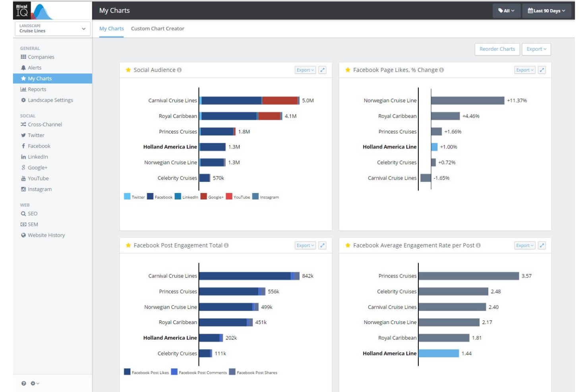This screenshot has height=392, width=588.
Task: Open the Landscape Cruise Lines dropdown
Action: pyautogui.click(x=52, y=29)
